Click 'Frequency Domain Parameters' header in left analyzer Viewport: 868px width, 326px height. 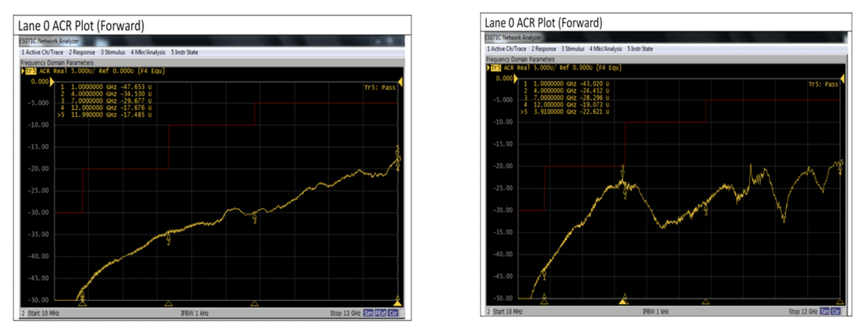(x=57, y=63)
